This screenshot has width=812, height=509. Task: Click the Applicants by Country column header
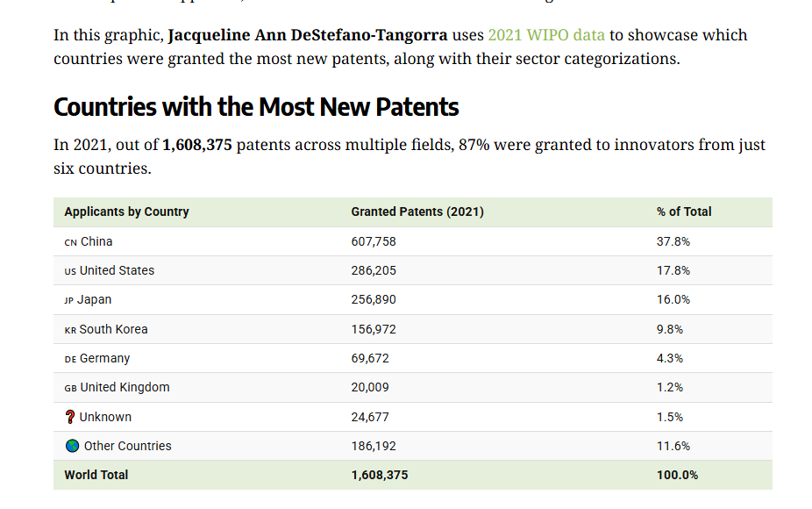pos(126,211)
